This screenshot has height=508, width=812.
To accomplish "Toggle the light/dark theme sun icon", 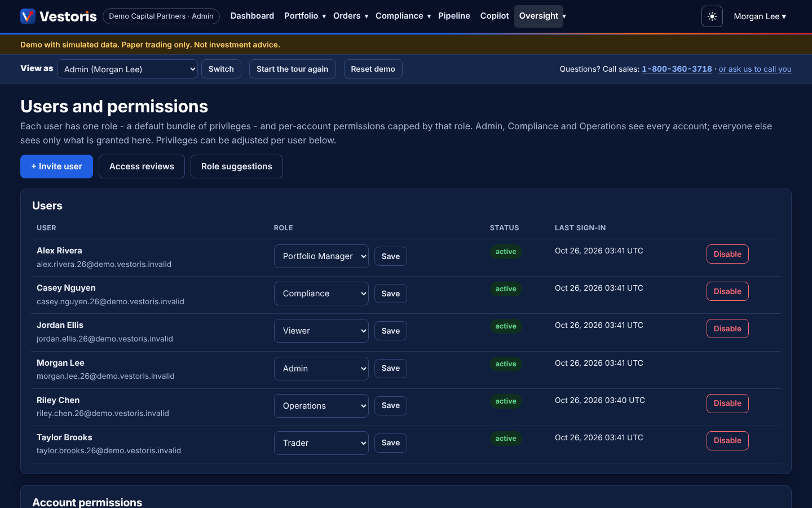I will (712, 16).
